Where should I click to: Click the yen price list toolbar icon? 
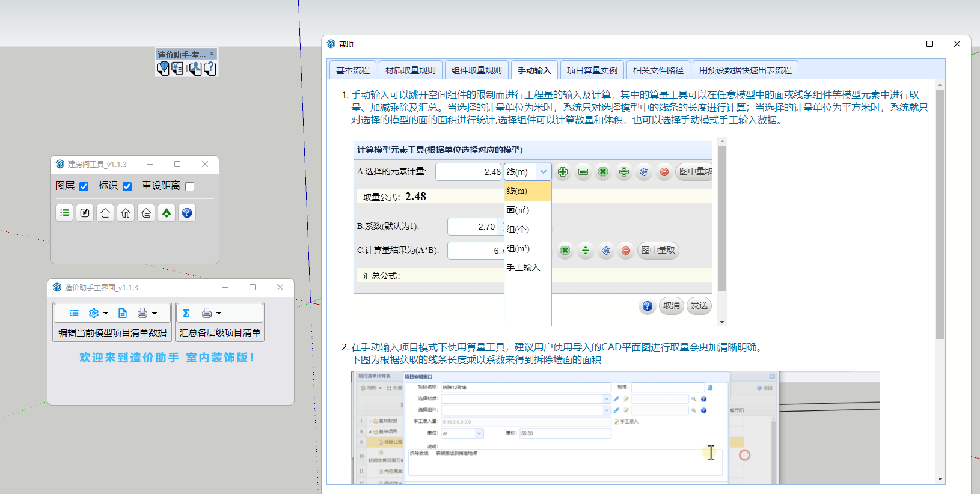tap(177, 69)
